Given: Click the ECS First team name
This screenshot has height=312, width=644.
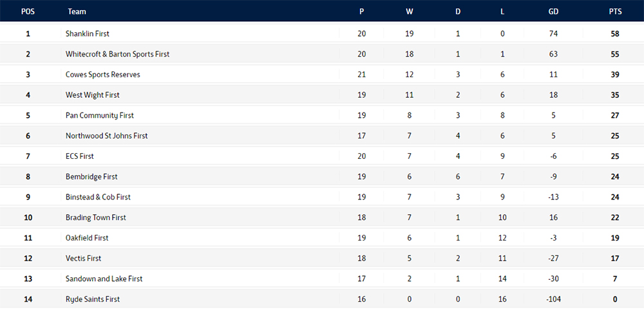Looking at the screenshot, I should (x=80, y=156).
